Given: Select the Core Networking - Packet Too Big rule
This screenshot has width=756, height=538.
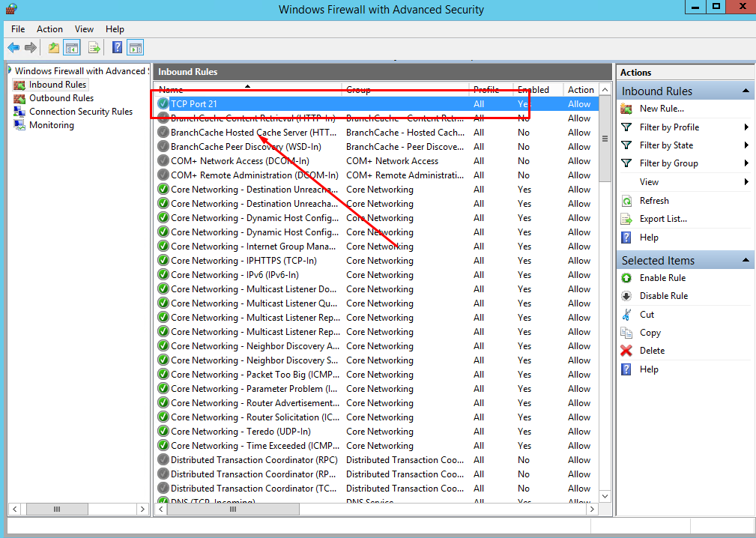Looking at the screenshot, I should pos(377,375).
